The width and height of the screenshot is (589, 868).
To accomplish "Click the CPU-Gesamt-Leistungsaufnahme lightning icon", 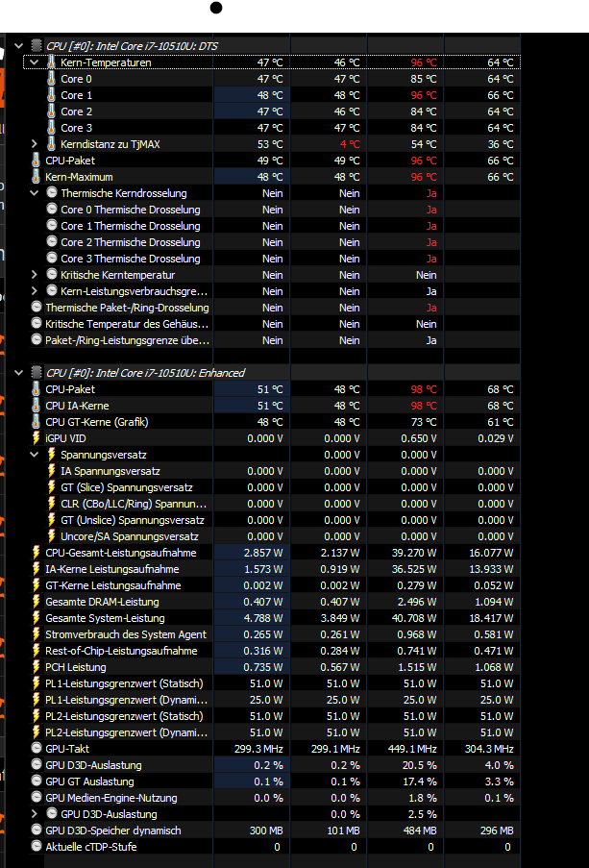I will point(37,553).
